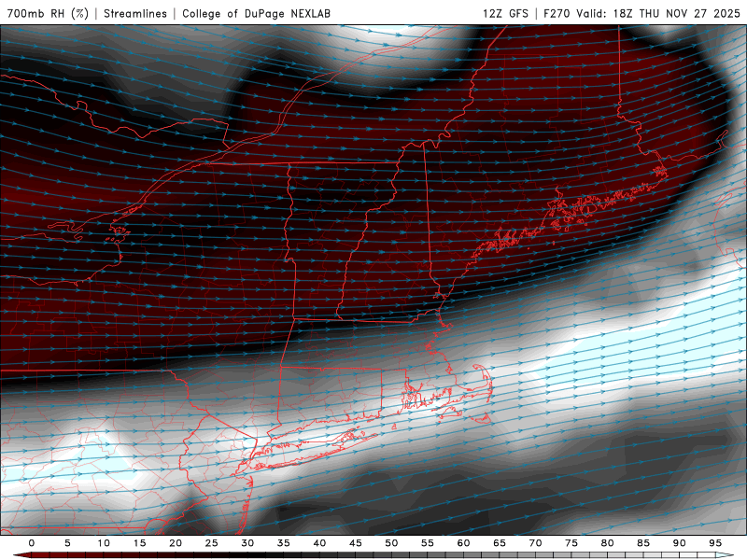Pick the colorbar value "45"
The width and height of the screenshot is (747, 560).
(x=355, y=543)
